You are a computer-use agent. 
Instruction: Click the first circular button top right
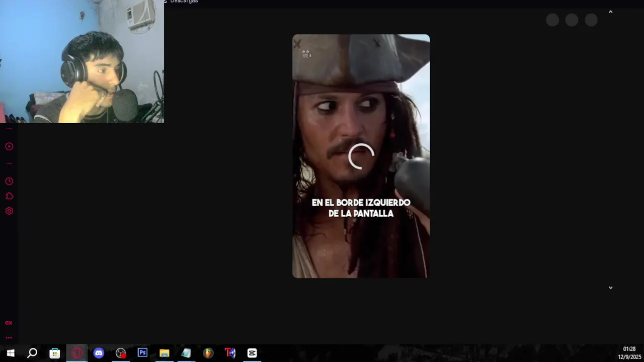pos(552,20)
